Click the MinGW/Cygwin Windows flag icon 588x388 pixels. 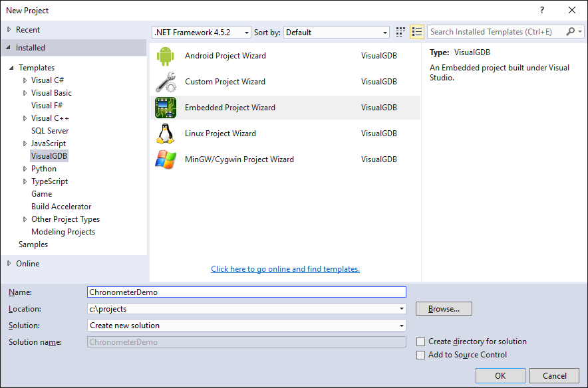click(166, 159)
